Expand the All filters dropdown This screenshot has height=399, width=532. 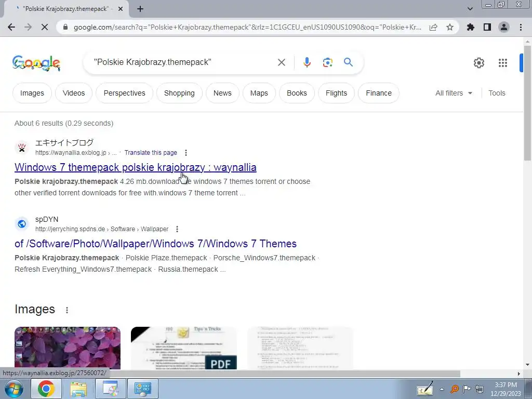[454, 93]
